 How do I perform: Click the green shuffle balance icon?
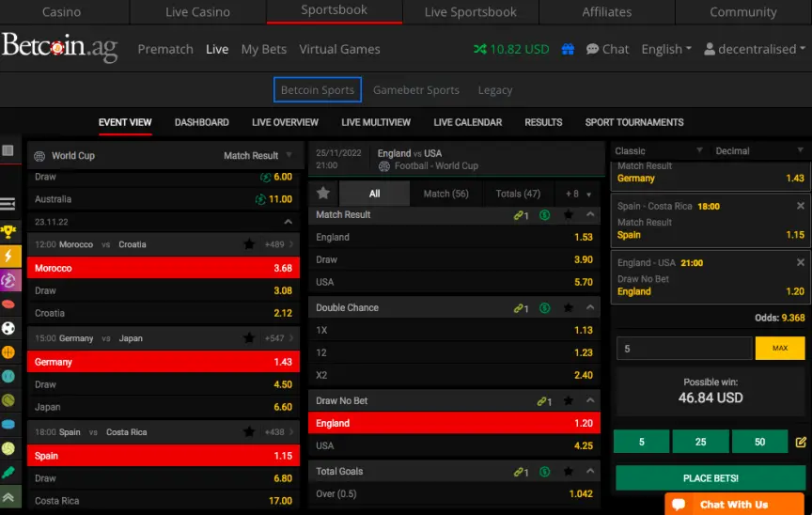pyautogui.click(x=480, y=49)
